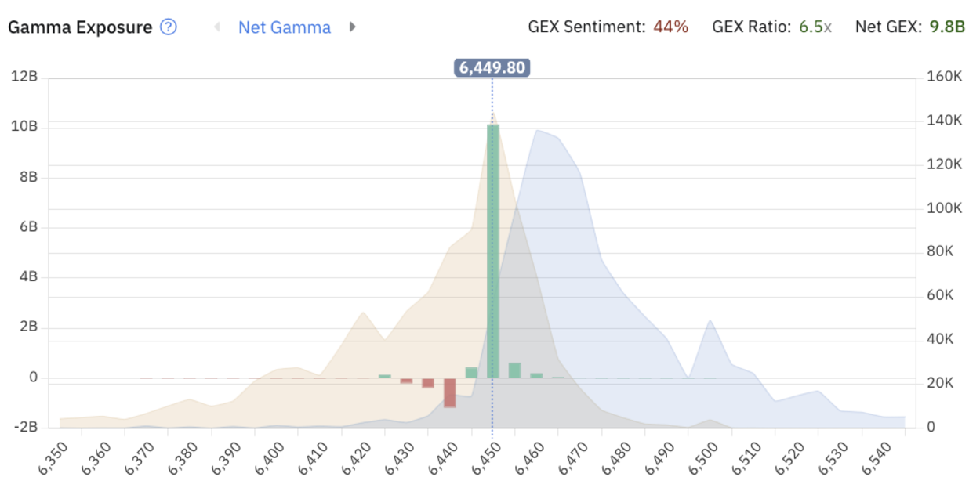Click the 6,350 x-axis strike label
The image size is (980, 495).
pyautogui.click(x=53, y=458)
